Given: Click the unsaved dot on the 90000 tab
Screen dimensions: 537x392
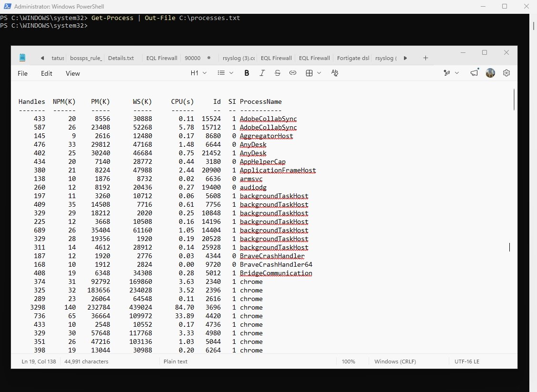Looking at the screenshot, I should point(209,58).
